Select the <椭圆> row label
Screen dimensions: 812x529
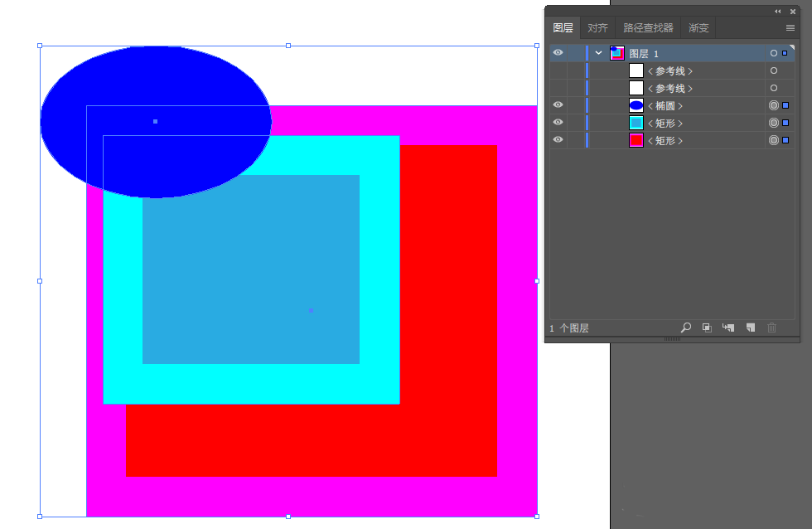click(x=665, y=105)
